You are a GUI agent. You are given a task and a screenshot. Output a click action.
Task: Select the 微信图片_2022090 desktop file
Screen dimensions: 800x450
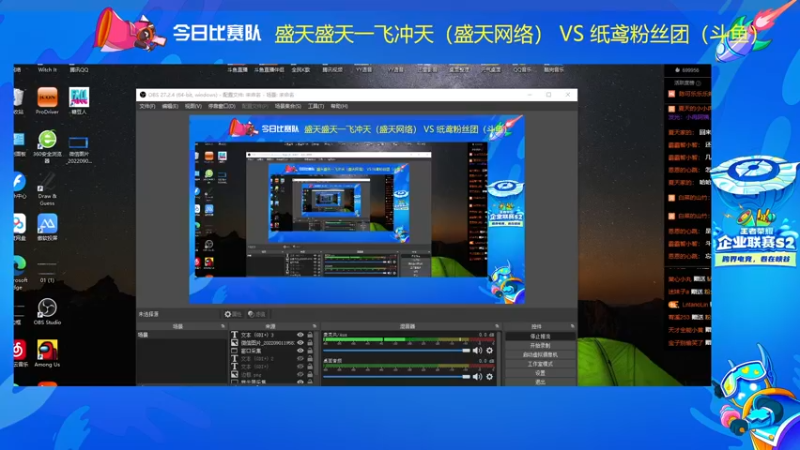(x=79, y=150)
